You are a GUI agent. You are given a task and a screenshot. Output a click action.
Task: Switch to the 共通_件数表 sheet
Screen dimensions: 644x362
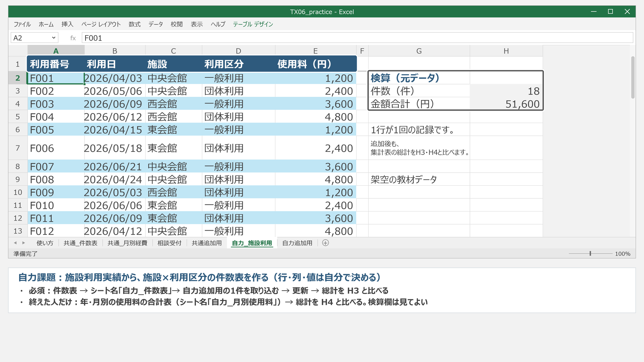(x=80, y=243)
